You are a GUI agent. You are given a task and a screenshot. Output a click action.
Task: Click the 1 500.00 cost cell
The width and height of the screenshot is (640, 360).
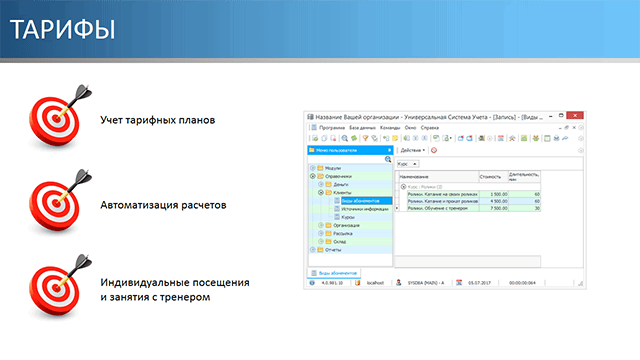coord(493,194)
